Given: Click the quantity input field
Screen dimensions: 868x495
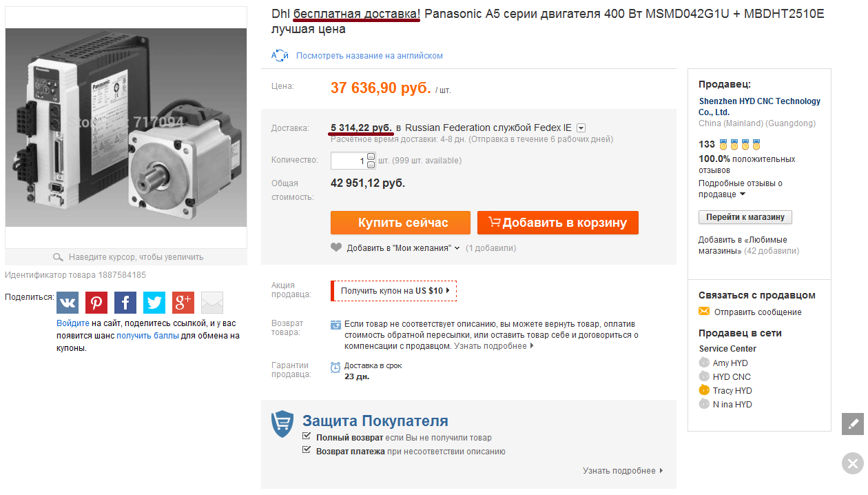Looking at the screenshot, I should point(348,161).
